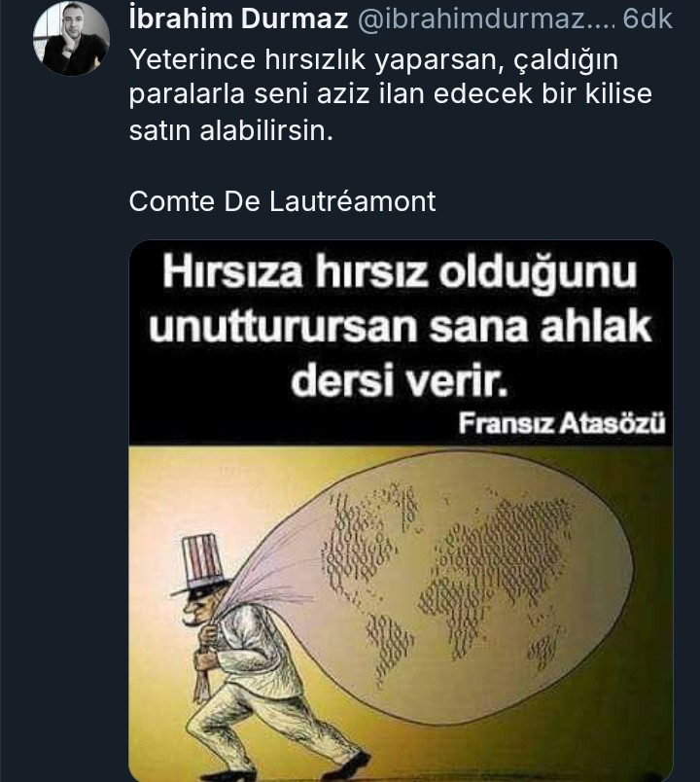
Task: Select the Comte De Lautréamont attribution line
Action: pyautogui.click(x=282, y=201)
